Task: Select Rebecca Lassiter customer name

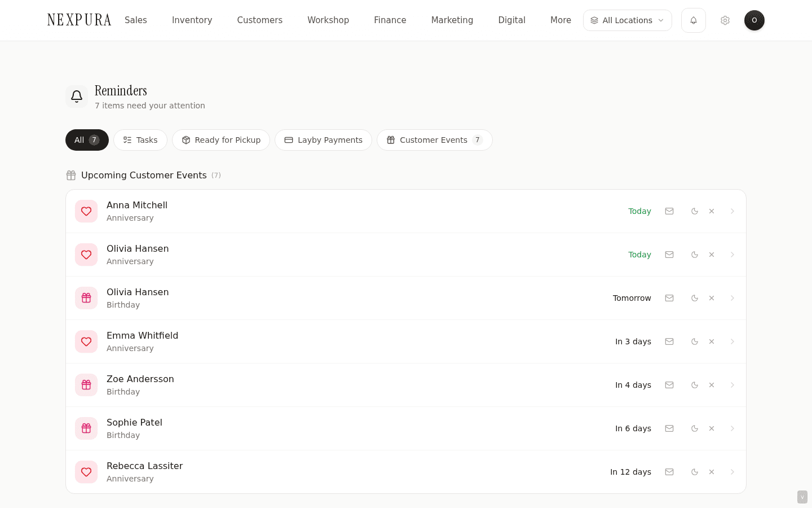Action: pyautogui.click(x=145, y=466)
